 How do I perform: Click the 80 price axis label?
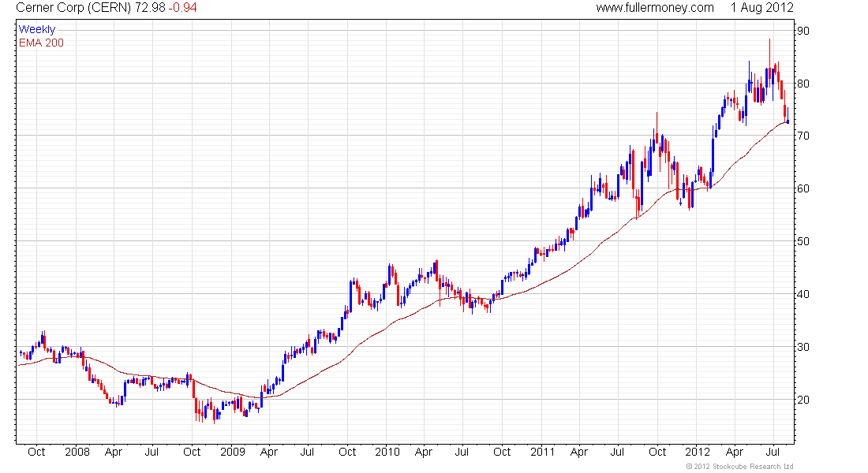pos(803,84)
